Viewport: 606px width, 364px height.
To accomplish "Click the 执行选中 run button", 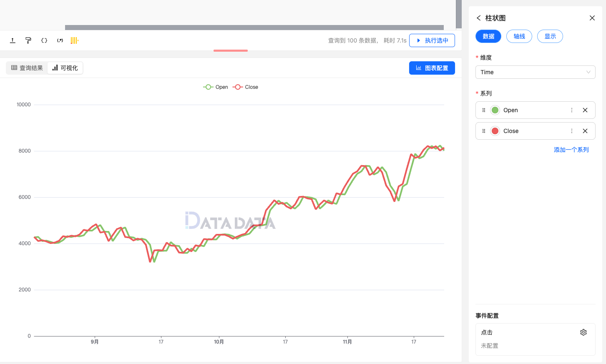I will [x=432, y=40].
